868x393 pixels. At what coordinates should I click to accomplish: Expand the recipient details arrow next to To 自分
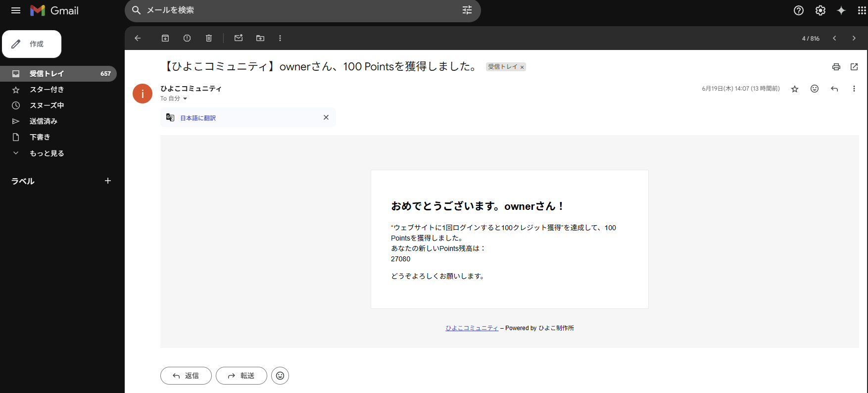click(x=185, y=98)
